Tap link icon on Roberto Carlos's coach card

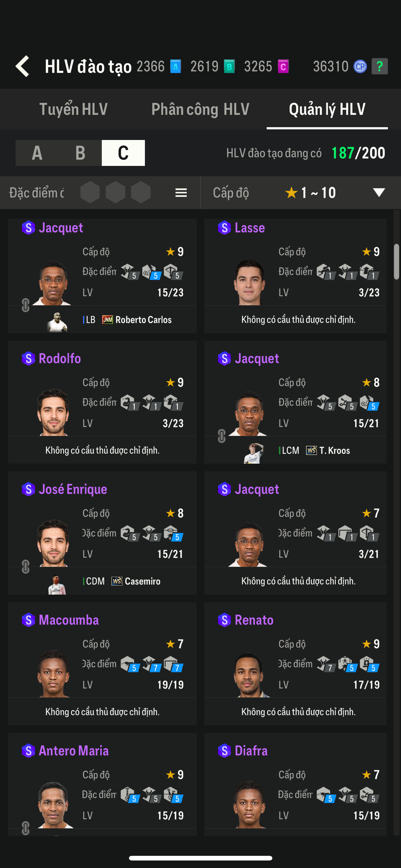tap(26, 305)
